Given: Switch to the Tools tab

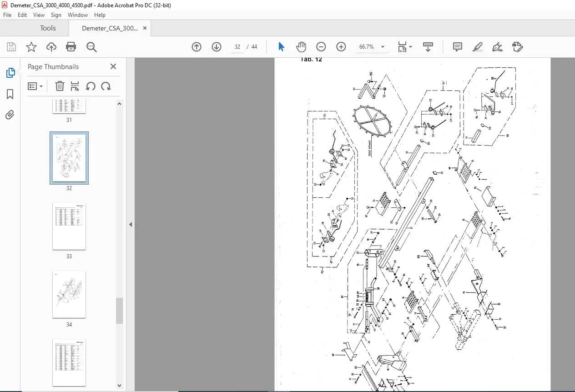Looking at the screenshot, I should tap(48, 28).
